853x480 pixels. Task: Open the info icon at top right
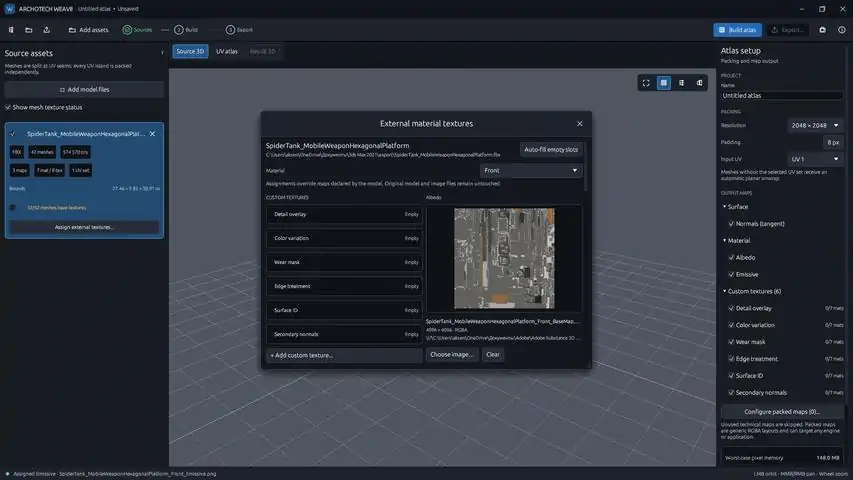(842, 30)
